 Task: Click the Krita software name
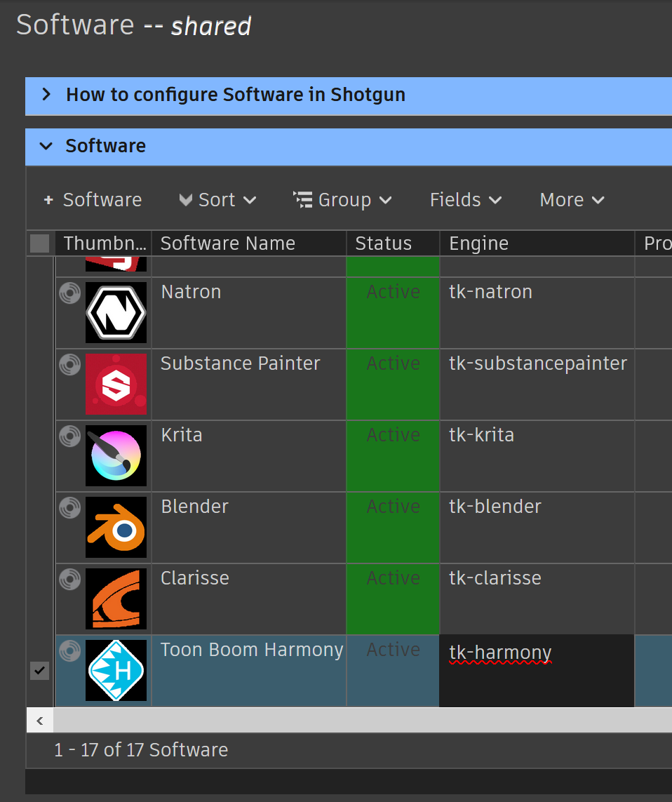click(182, 435)
